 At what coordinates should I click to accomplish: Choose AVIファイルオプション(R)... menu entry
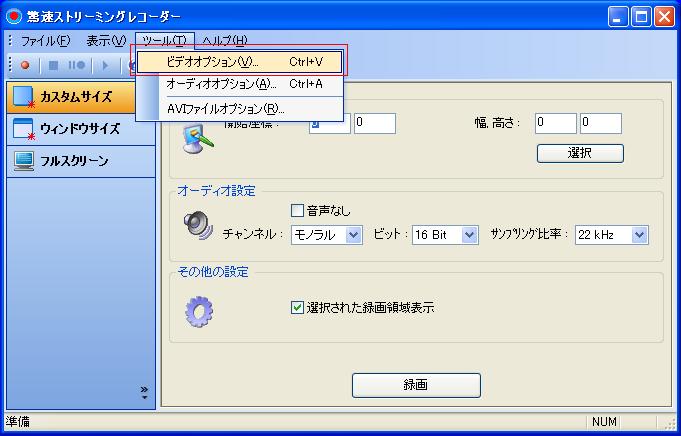pyautogui.click(x=240, y=109)
